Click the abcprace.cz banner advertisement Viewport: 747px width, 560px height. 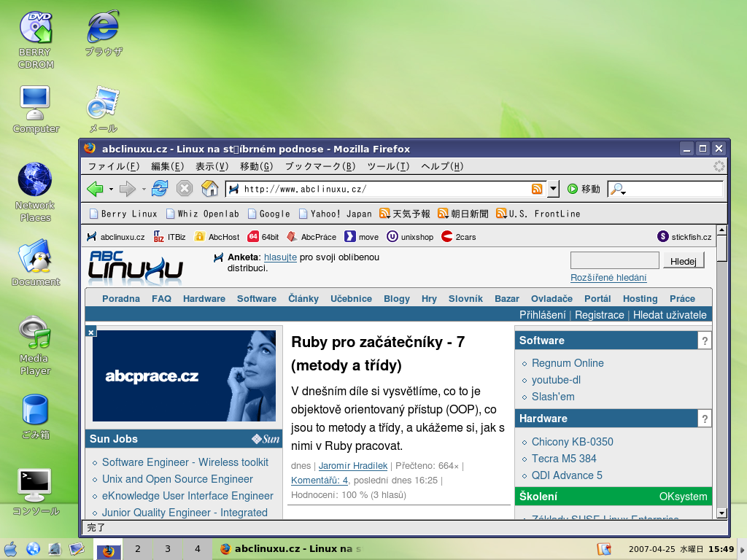[184, 376]
